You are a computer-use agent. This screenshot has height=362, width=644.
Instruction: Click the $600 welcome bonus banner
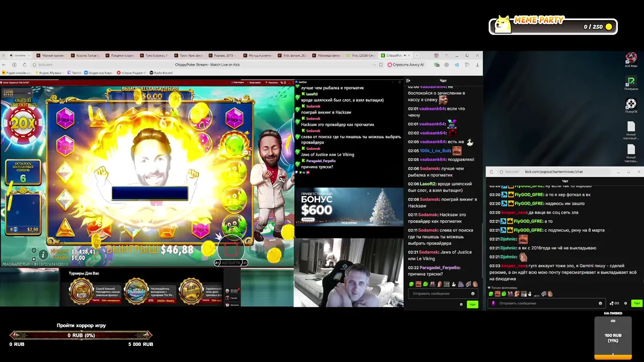point(349,207)
